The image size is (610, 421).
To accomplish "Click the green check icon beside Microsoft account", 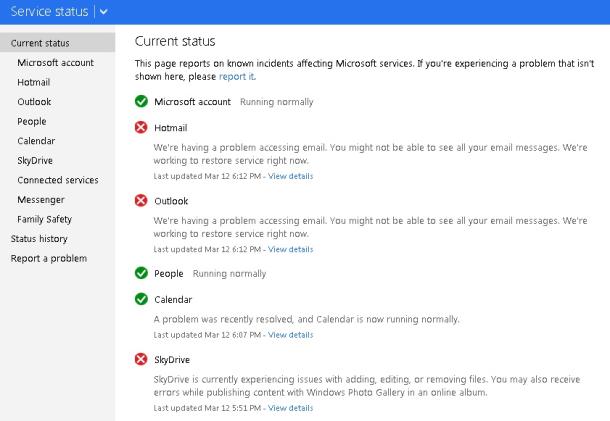I will tap(141, 102).
